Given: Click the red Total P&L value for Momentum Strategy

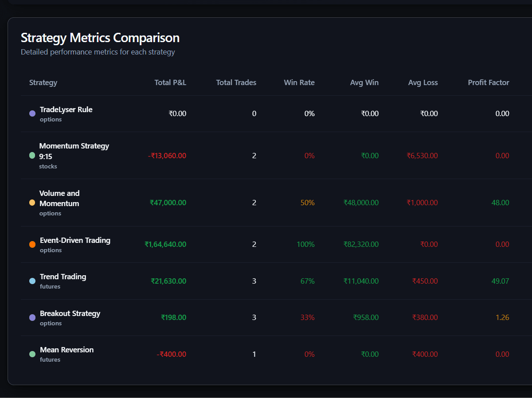Looking at the screenshot, I should point(167,156).
